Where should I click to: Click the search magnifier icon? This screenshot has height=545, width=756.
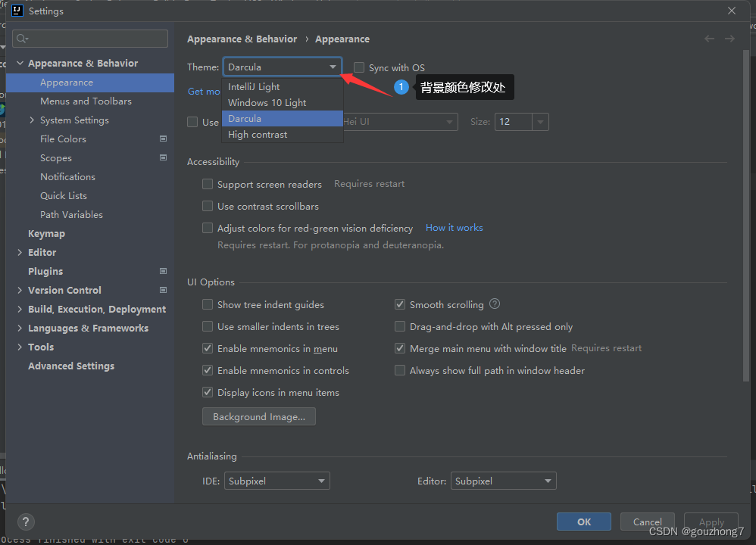click(x=22, y=39)
